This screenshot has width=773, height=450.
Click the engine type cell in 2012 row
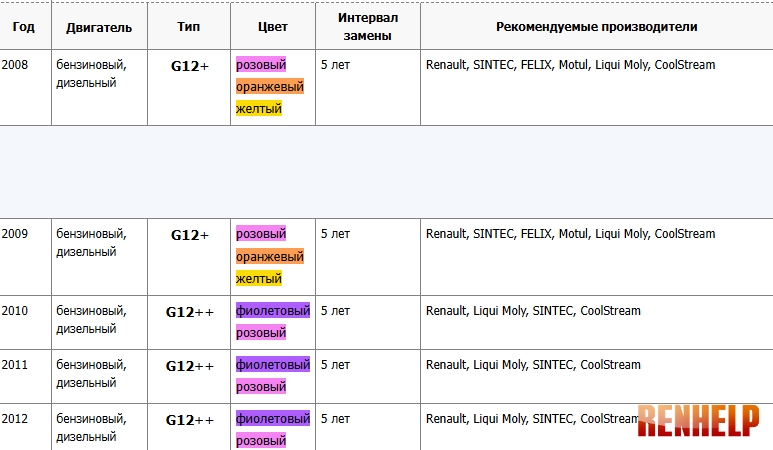coord(91,428)
